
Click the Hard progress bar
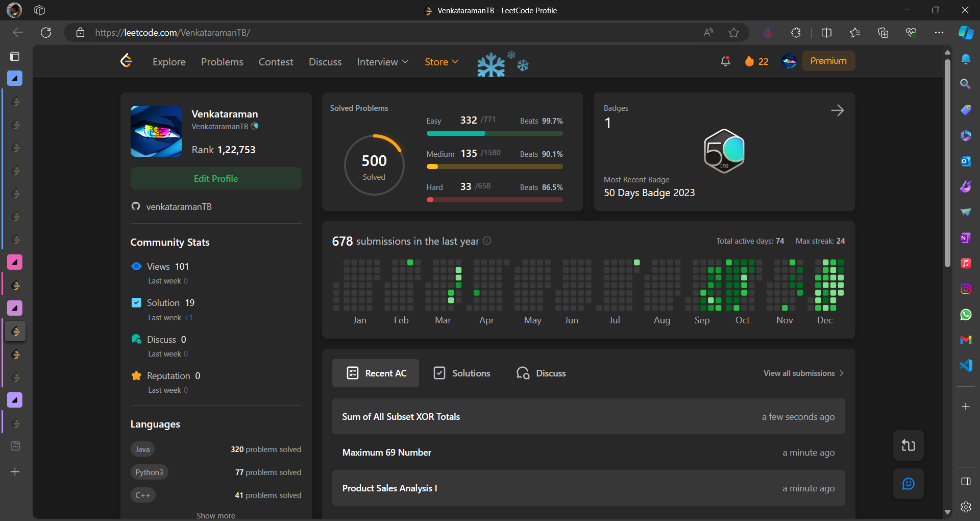tap(495, 200)
